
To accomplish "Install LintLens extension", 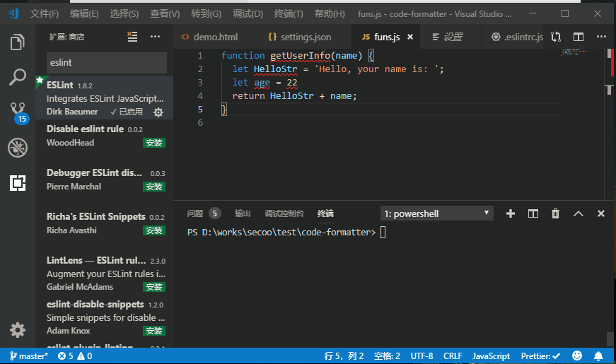I will (x=154, y=287).
